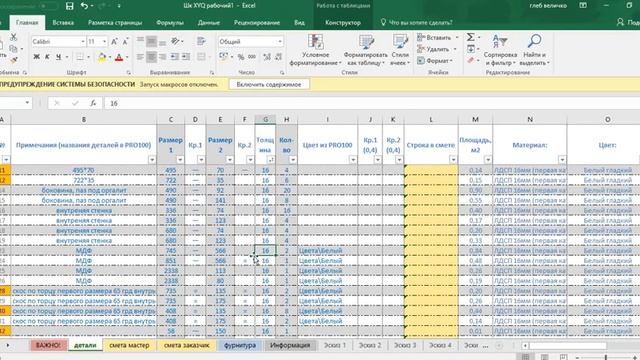Open the Вставка ribbon tab
Screen dimensions: 640x360
tap(63, 22)
